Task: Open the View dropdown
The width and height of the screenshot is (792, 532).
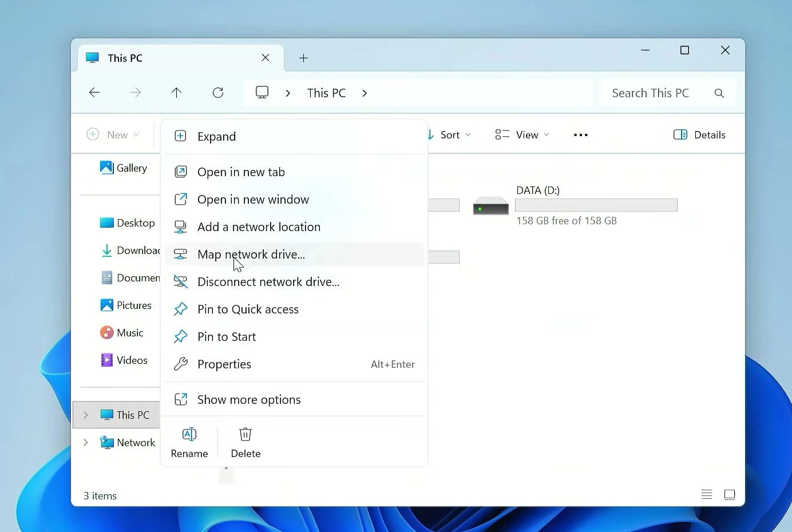Action: 522,135
